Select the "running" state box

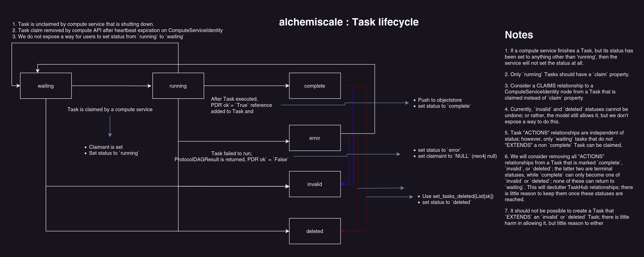178,86
